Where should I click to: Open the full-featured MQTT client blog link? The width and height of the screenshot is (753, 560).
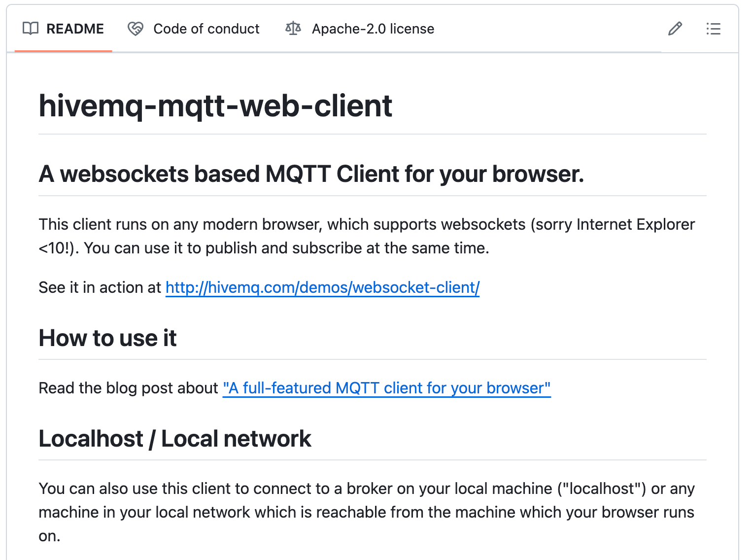(x=386, y=388)
